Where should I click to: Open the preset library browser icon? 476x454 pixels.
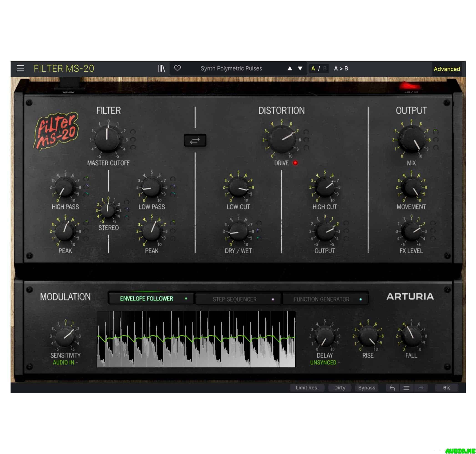(161, 68)
